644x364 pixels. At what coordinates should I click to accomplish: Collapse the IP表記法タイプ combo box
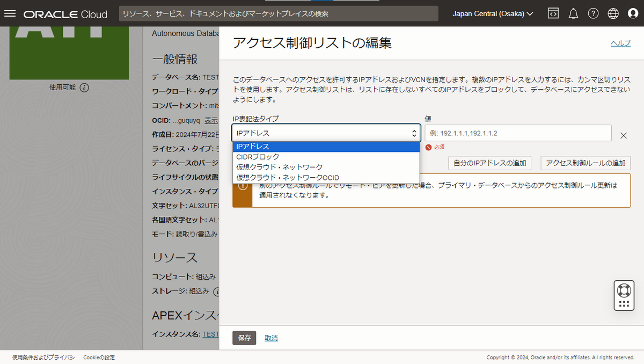click(x=326, y=133)
